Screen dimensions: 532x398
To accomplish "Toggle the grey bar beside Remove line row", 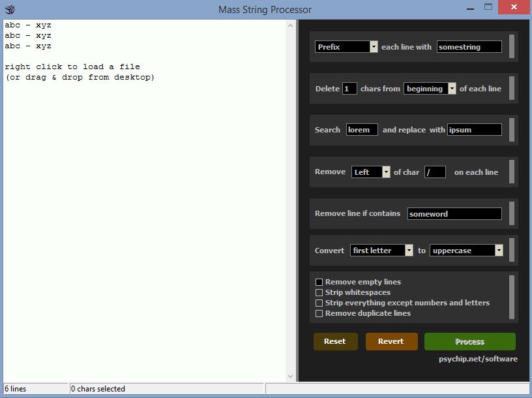I will pyautogui.click(x=512, y=213).
